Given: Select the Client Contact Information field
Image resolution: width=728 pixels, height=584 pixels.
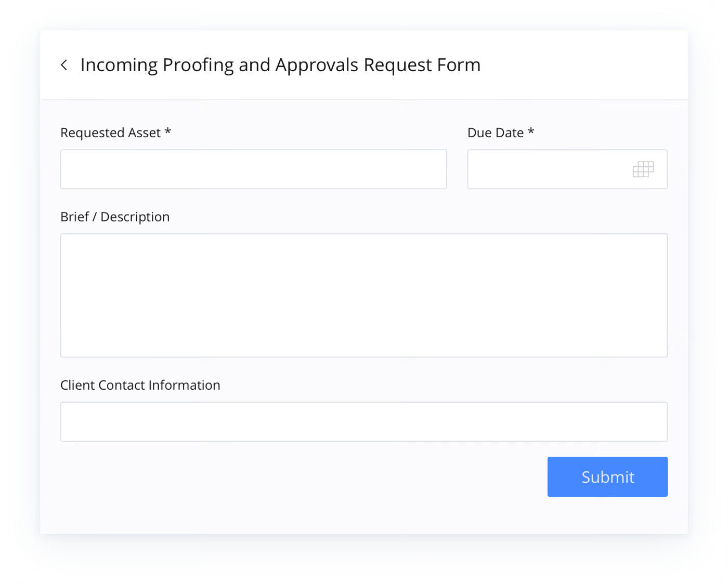Looking at the screenshot, I should tap(364, 421).
